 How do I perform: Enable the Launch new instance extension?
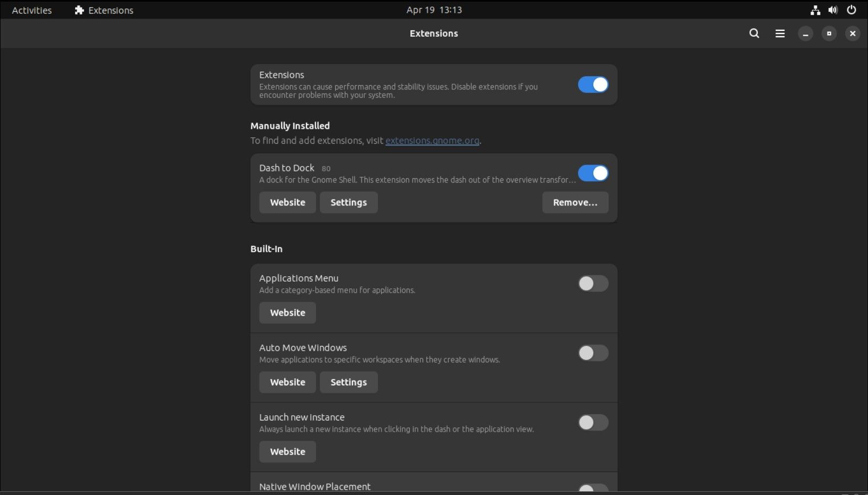pos(593,423)
